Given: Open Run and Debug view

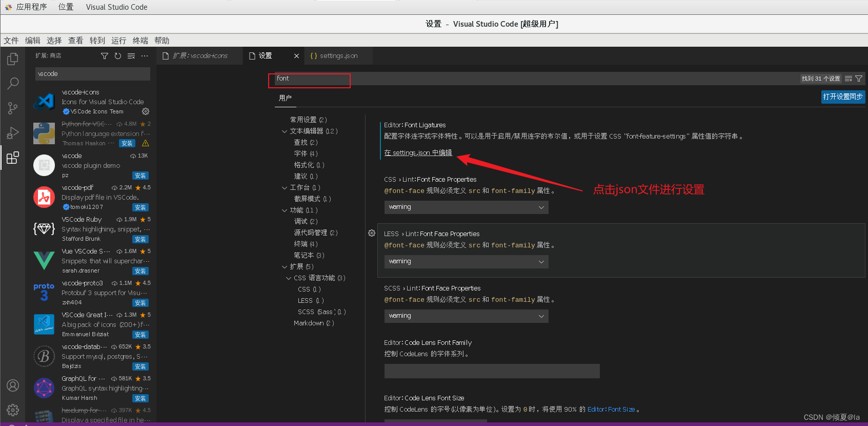Looking at the screenshot, I should (x=13, y=133).
